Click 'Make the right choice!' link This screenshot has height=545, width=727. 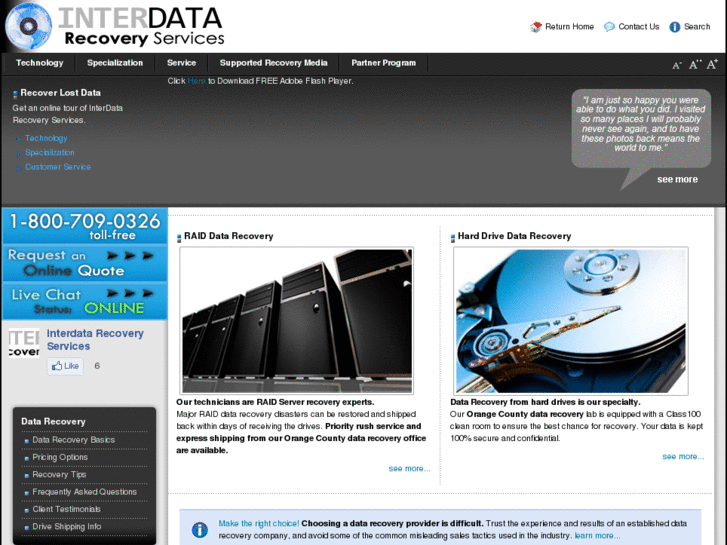259,524
